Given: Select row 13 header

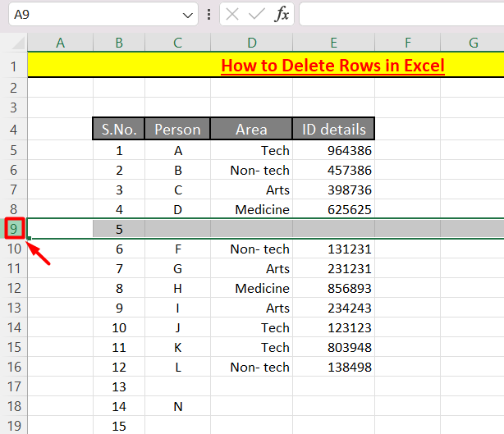Looking at the screenshot, I should [13, 308].
